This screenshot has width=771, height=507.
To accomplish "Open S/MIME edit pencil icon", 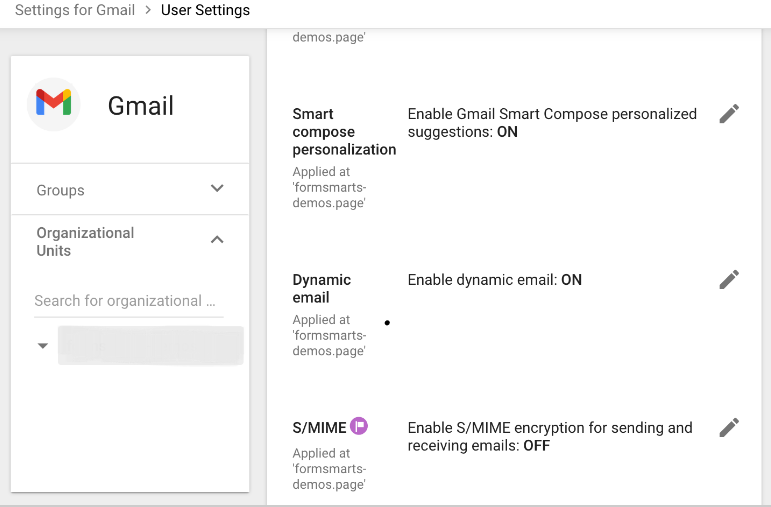I will coord(729,427).
